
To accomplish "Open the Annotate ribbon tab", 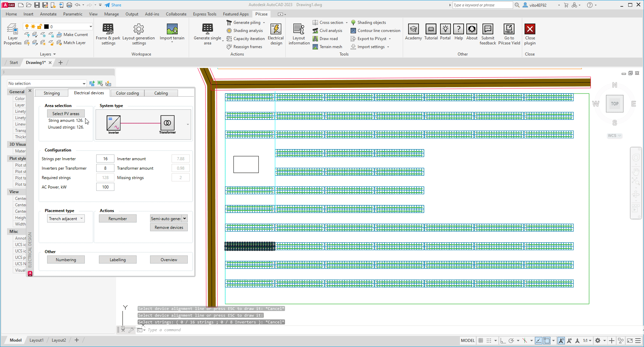I will pos(48,14).
